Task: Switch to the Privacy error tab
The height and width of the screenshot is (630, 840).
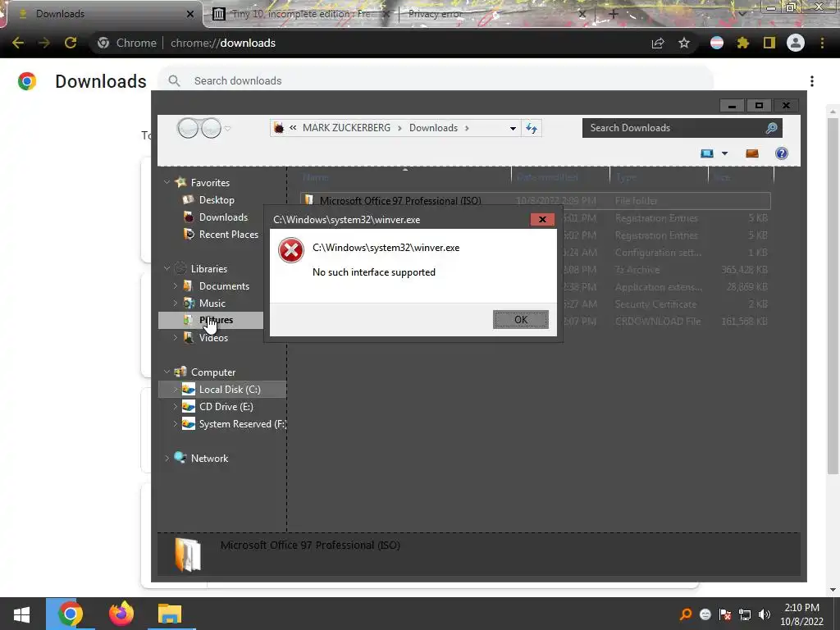Action: tap(495, 14)
